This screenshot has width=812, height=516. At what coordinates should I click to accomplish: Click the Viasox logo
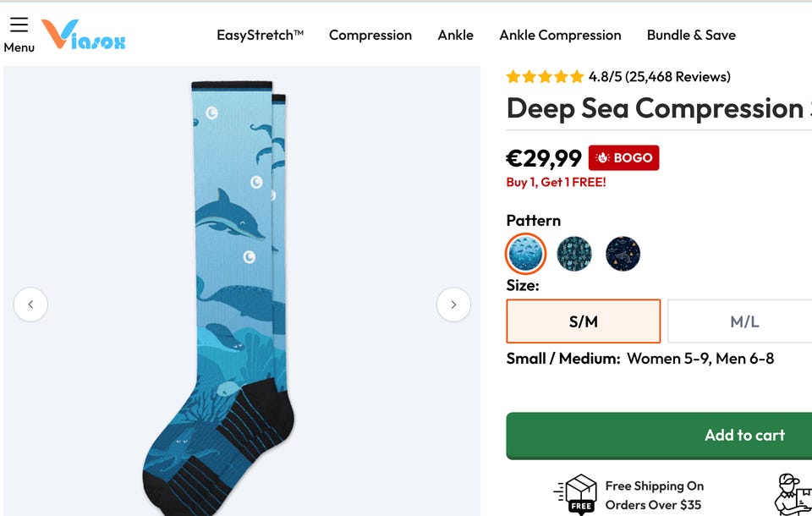pos(84,35)
